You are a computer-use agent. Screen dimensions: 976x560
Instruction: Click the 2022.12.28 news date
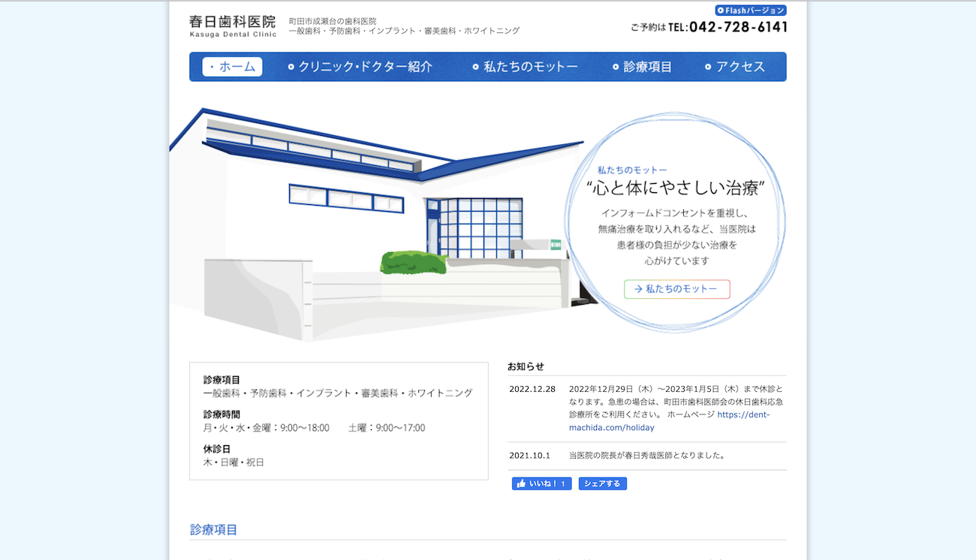click(x=532, y=389)
